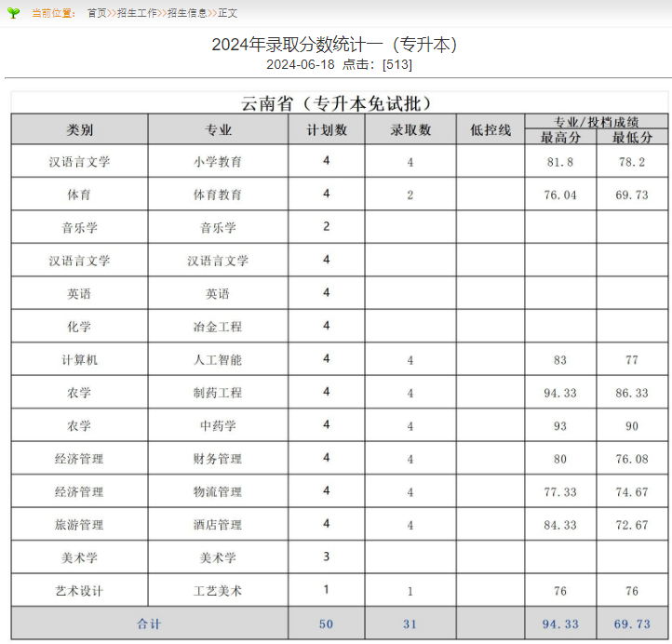
Task: Click the 类别 column header
Action: (x=79, y=130)
